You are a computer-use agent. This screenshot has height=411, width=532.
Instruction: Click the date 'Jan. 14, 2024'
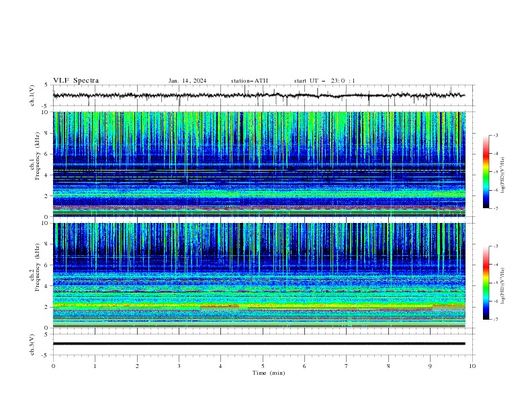(187, 81)
